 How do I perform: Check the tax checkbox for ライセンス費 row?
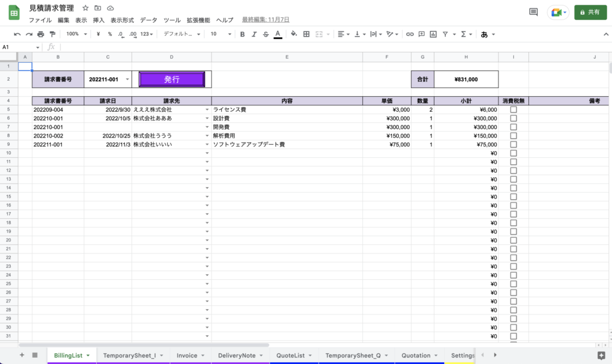[x=513, y=110]
